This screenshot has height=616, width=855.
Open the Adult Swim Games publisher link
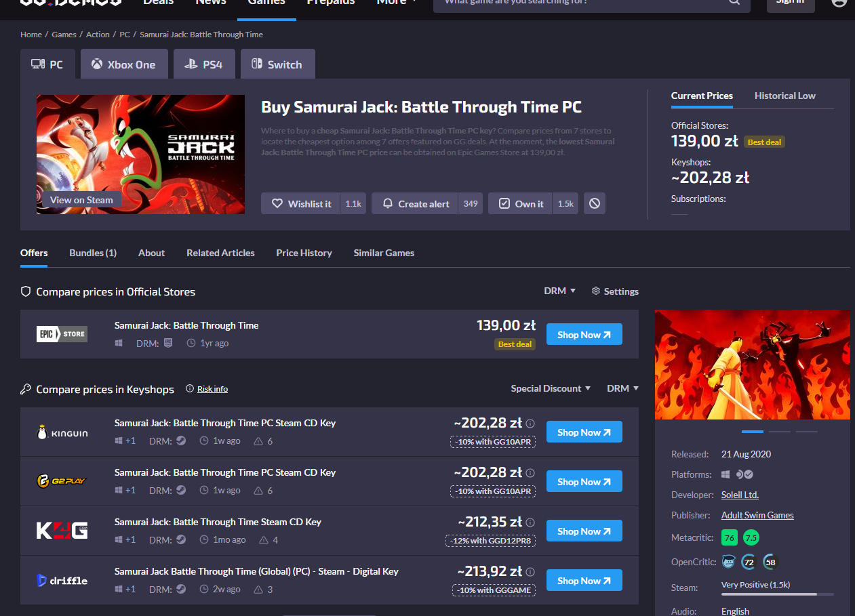[x=757, y=515]
